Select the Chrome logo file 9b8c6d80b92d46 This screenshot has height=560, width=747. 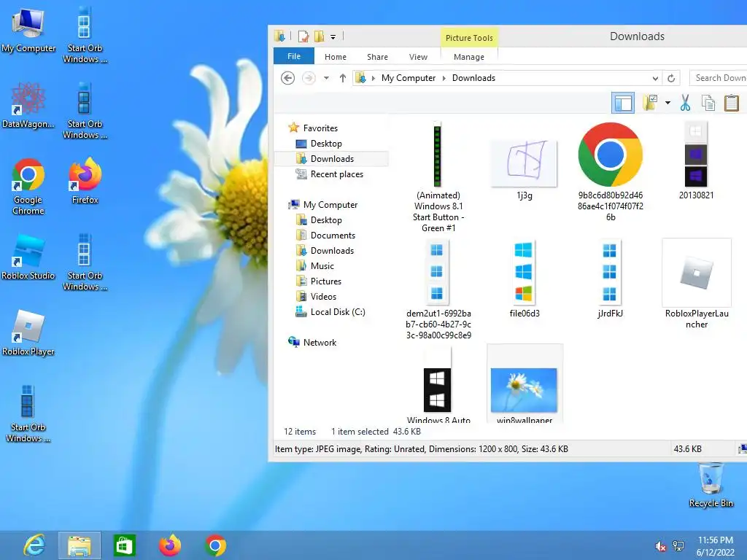(611, 171)
